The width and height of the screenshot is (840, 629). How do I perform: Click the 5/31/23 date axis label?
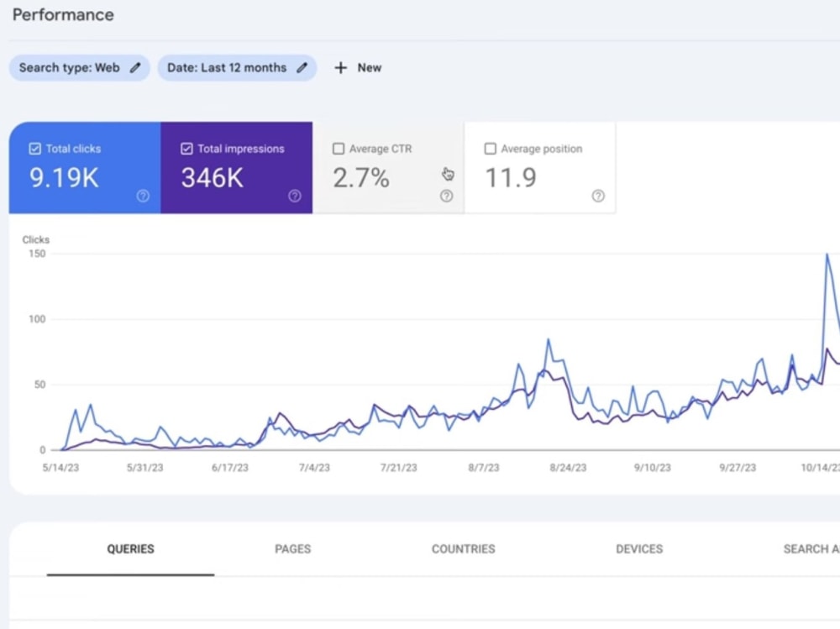(144, 468)
